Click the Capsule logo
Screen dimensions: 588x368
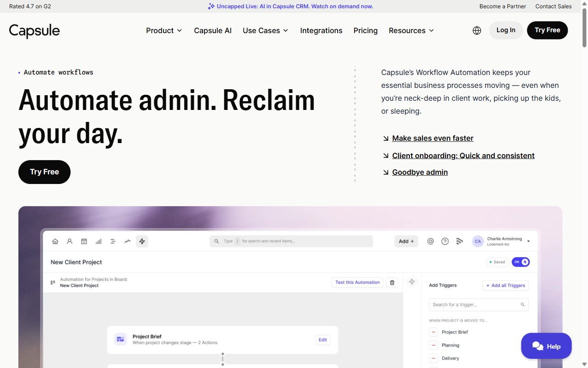tap(34, 31)
